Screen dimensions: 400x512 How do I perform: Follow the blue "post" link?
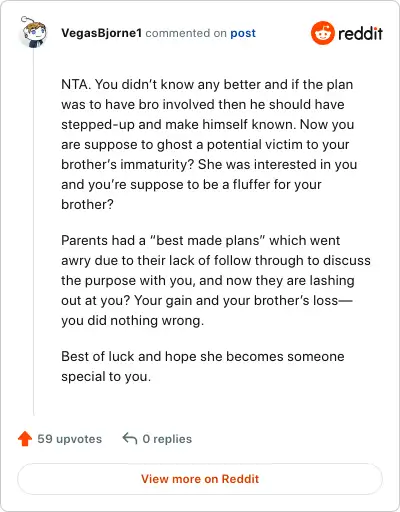243,33
